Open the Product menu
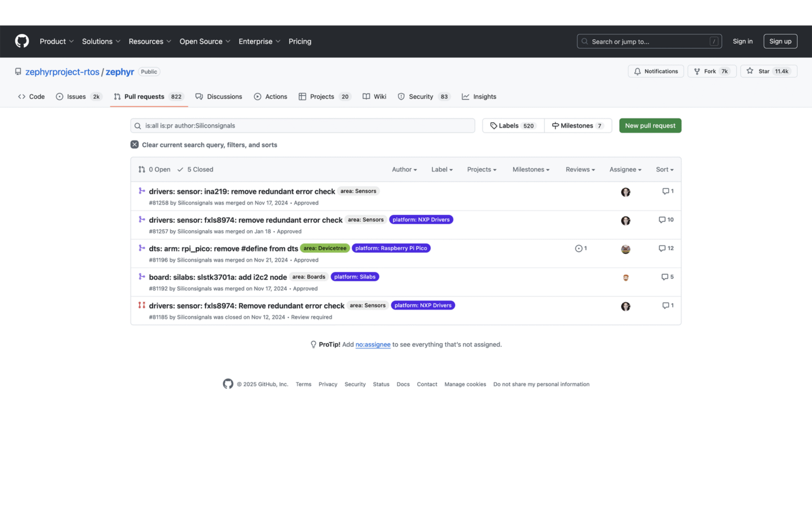This screenshot has width=812, height=508. (57, 42)
